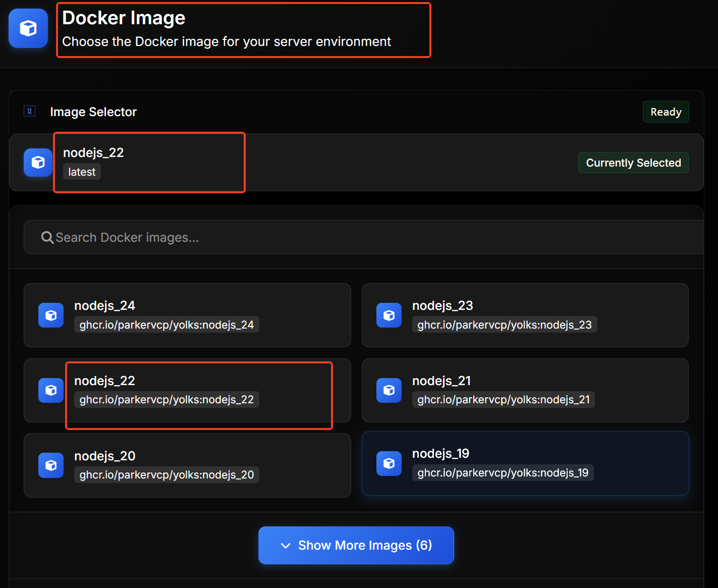Image resolution: width=718 pixels, height=588 pixels.
Task: Click the nodejs_21 cube icon
Action: click(389, 390)
